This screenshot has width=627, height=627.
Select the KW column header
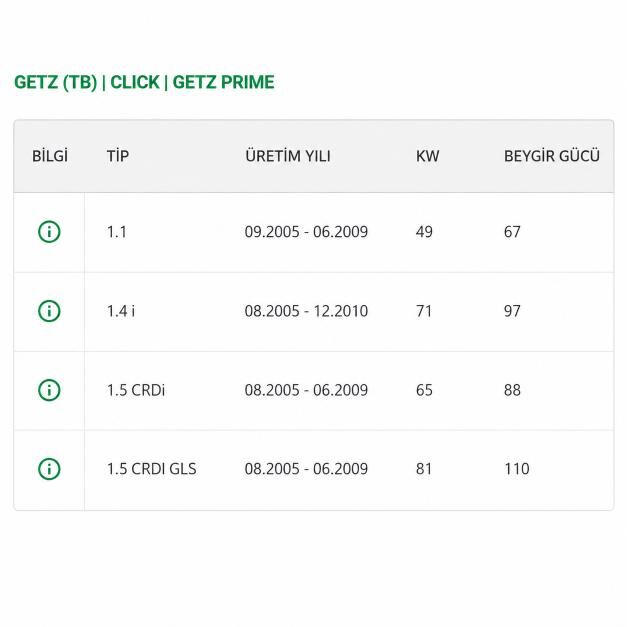[427, 156]
